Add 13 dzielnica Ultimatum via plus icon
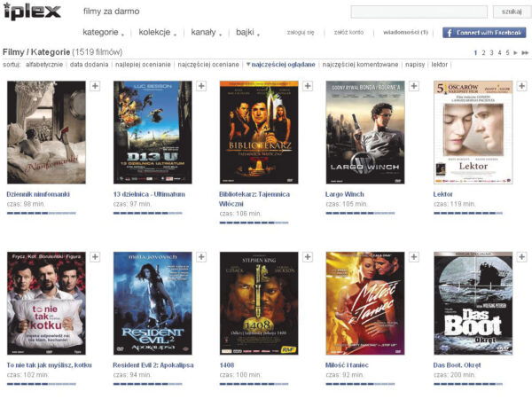Viewport: 532px width, 399px height. tap(201, 86)
